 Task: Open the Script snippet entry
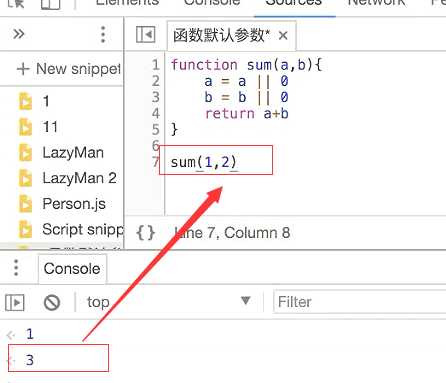pos(71,229)
